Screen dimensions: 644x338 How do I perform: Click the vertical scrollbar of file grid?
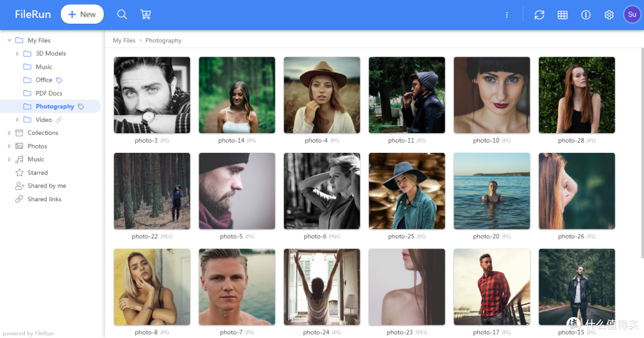click(x=642, y=153)
